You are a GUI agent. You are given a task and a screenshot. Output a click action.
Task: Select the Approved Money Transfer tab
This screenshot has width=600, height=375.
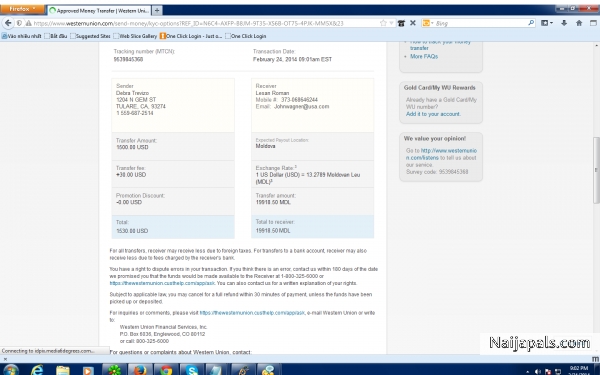[99, 11]
